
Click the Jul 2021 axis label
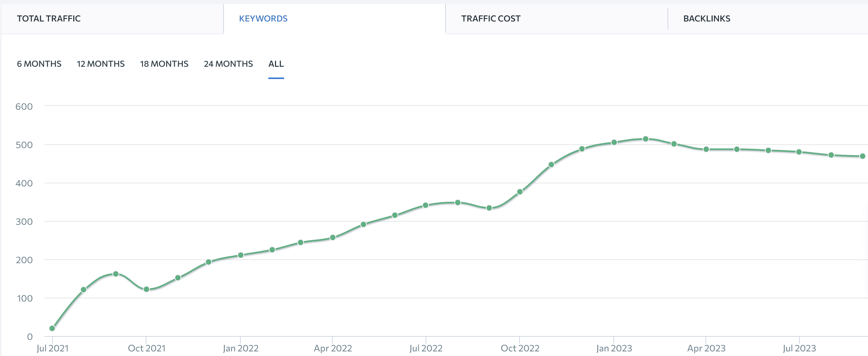(x=53, y=348)
